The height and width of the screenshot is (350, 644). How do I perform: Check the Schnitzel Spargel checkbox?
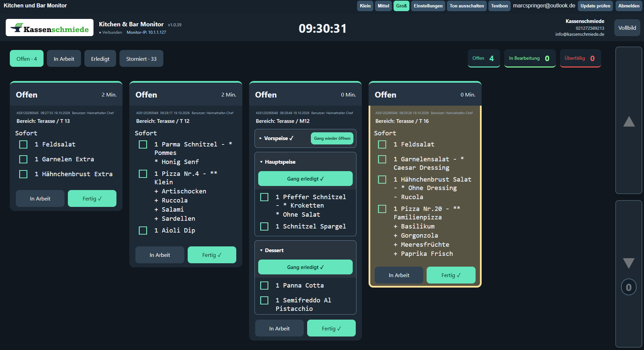tap(264, 226)
